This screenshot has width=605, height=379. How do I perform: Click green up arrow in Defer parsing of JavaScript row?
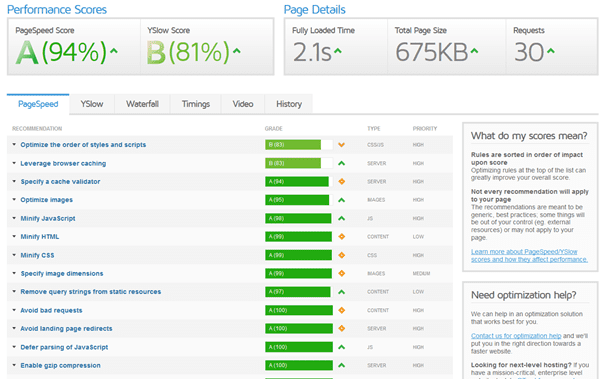point(341,347)
